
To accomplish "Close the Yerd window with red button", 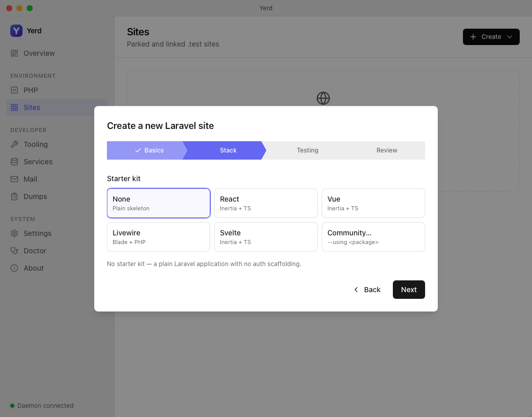I will pyautogui.click(x=9, y=8).
